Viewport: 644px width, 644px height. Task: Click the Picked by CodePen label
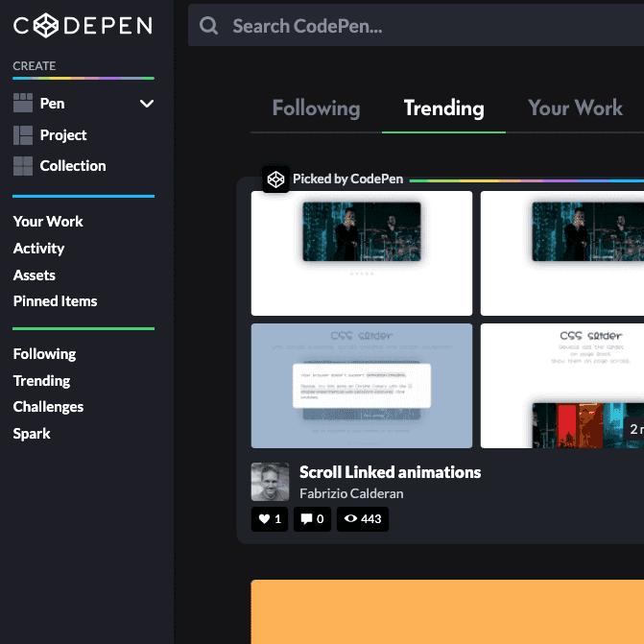[x=347, y=179]
